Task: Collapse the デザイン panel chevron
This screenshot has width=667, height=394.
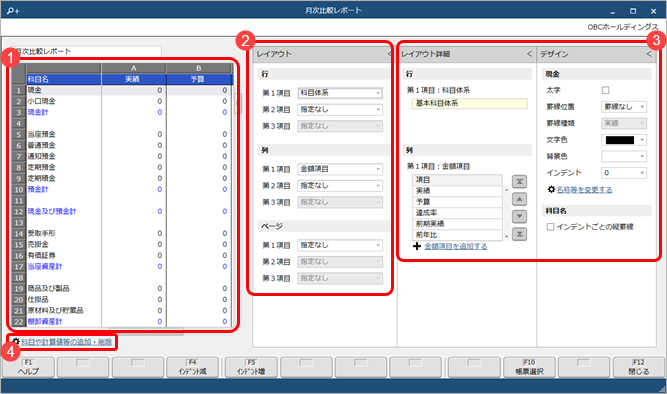Action: (x=649, y=54)
